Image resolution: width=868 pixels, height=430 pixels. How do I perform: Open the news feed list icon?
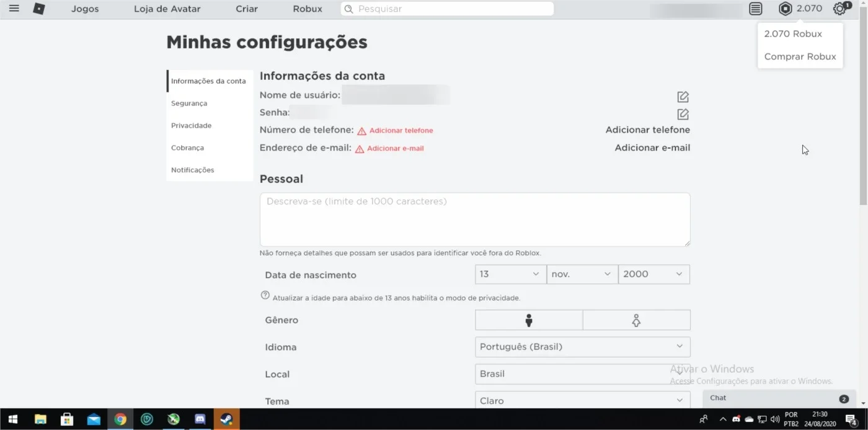[755, 9]
